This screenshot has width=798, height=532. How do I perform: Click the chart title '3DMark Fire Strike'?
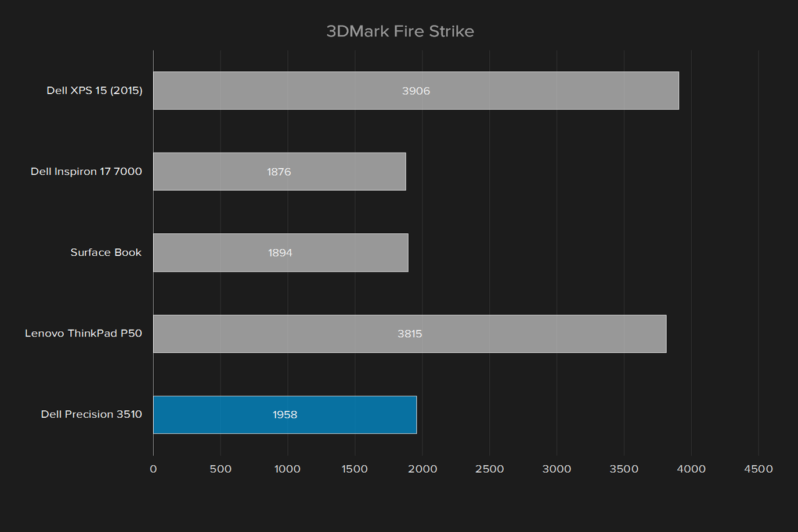400,31
